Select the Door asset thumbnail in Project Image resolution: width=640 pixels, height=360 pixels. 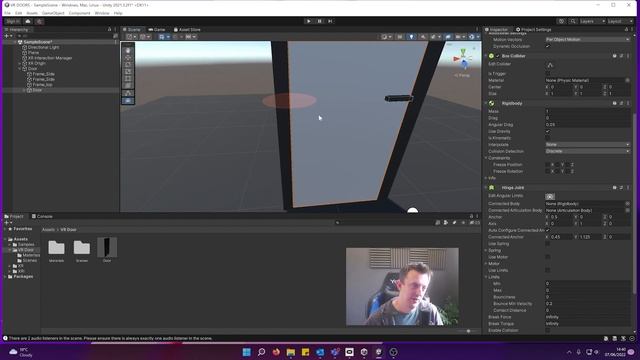107,247
